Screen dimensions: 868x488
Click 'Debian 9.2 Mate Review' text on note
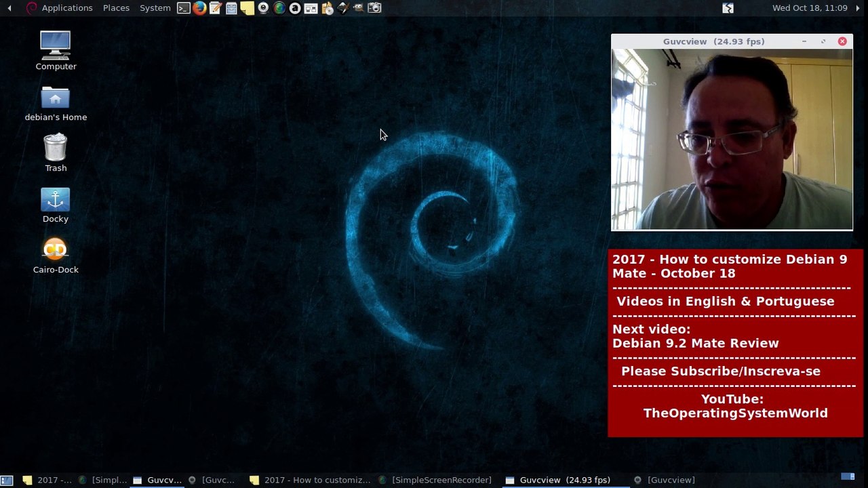[696, 343]
